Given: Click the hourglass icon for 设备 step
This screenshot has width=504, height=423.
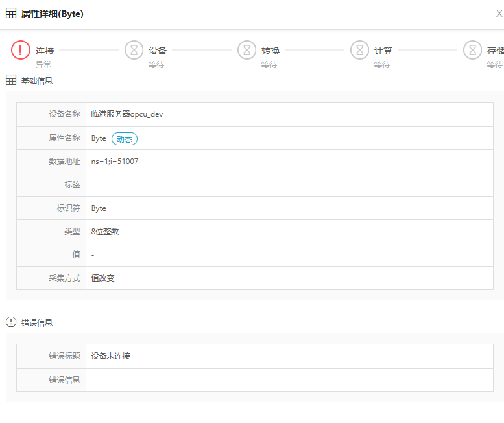Looking at the screenshot, I should tap(134, 50).
